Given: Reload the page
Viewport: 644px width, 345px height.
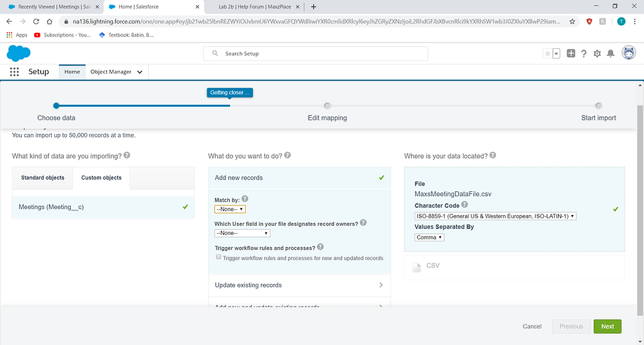Looking at the screenshot, I should pos(36,21).
